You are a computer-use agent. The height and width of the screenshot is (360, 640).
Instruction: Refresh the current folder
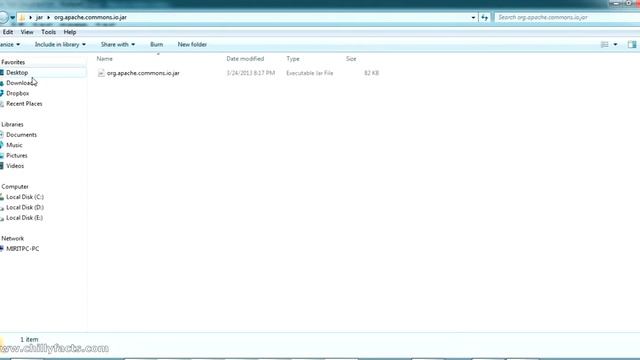point(484,18)
